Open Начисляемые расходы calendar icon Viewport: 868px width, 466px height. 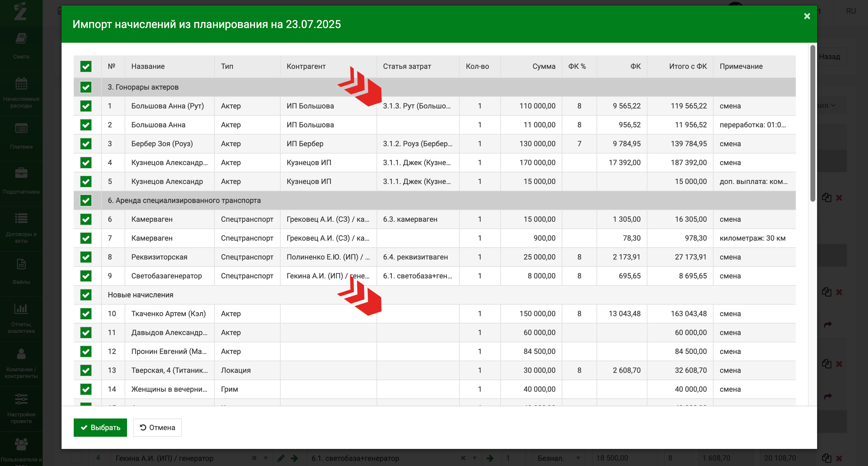click(x=21, y=84)
